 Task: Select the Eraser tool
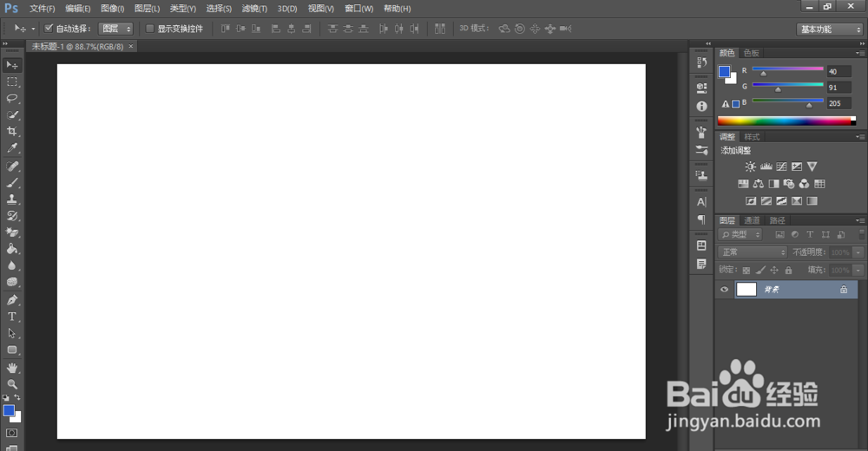pyautogui.click(x=11, y=232)
